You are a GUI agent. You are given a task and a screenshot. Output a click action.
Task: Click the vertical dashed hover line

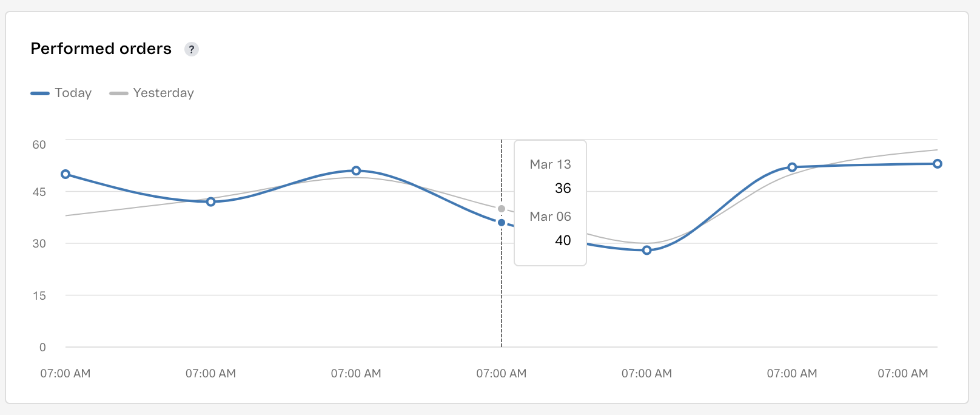[x=502, y=291]
